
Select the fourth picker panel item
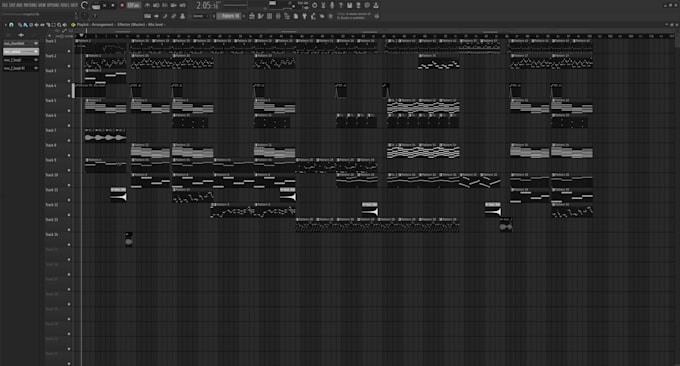point(21,68)
